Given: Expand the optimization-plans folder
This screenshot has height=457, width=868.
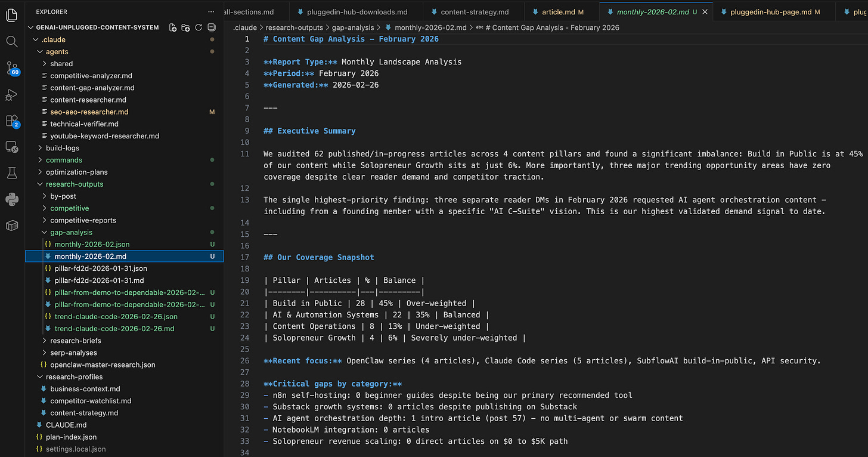Looking at the screenshot, I should point(40,172).
